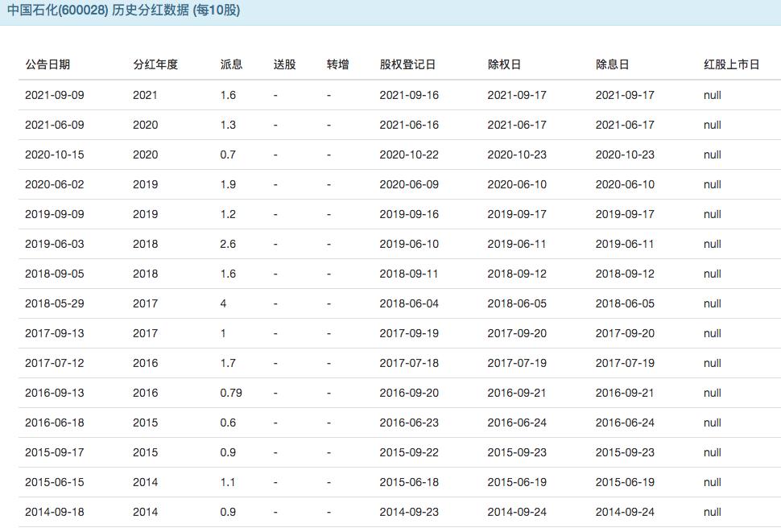
Task: Select announcement date 2018-09-05
Action: [55, 274]
